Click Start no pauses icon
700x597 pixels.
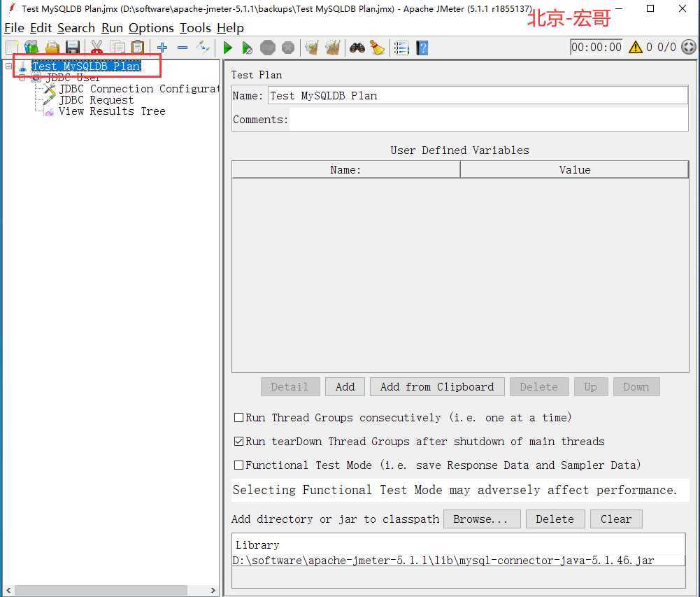(x=248, y=48)
